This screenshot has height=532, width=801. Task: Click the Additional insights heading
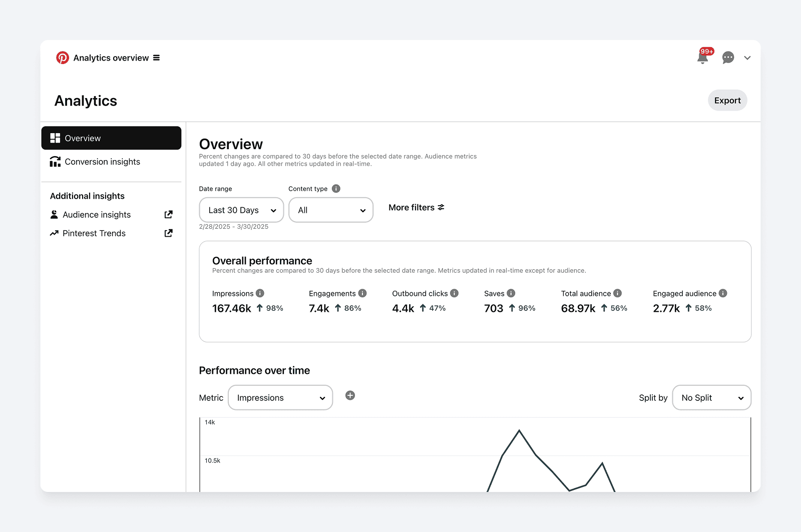[x=87, y=196]
